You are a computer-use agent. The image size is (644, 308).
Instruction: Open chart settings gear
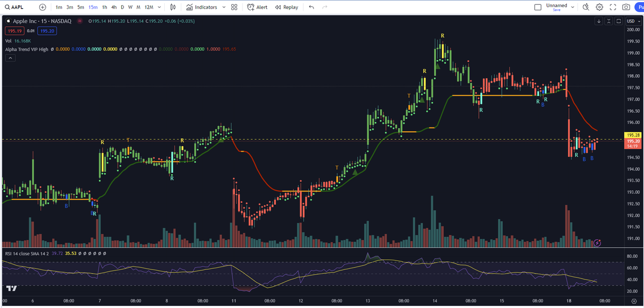coord(599,7)
